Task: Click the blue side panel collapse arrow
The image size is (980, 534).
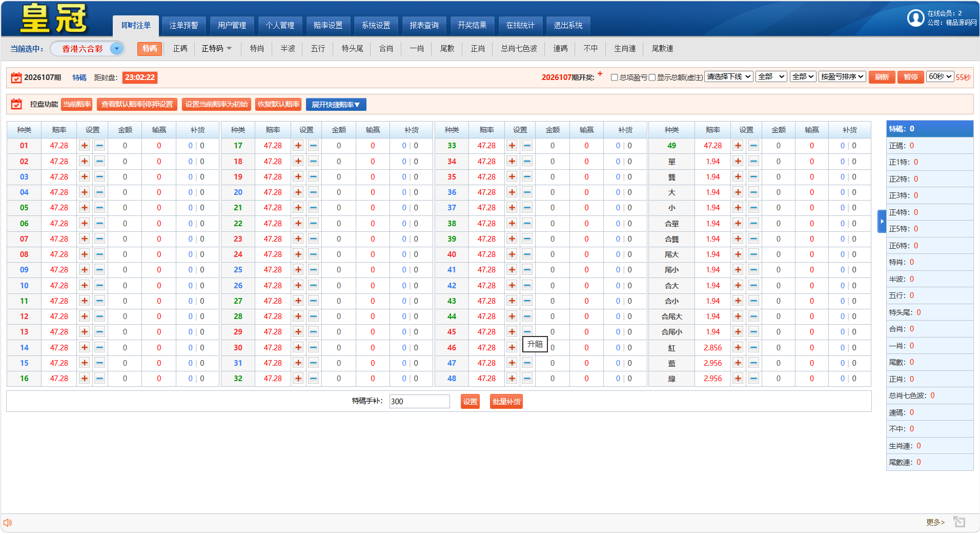Action: click(882, 221)
